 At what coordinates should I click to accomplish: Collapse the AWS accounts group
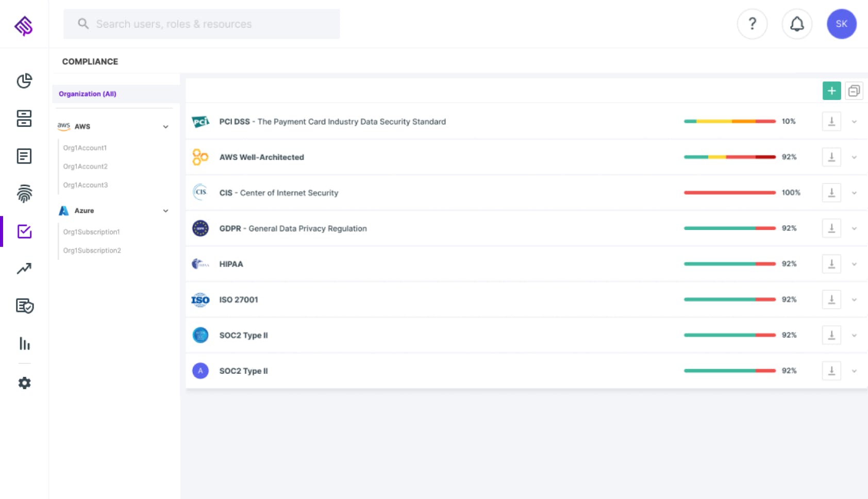[x=165, y=127]
